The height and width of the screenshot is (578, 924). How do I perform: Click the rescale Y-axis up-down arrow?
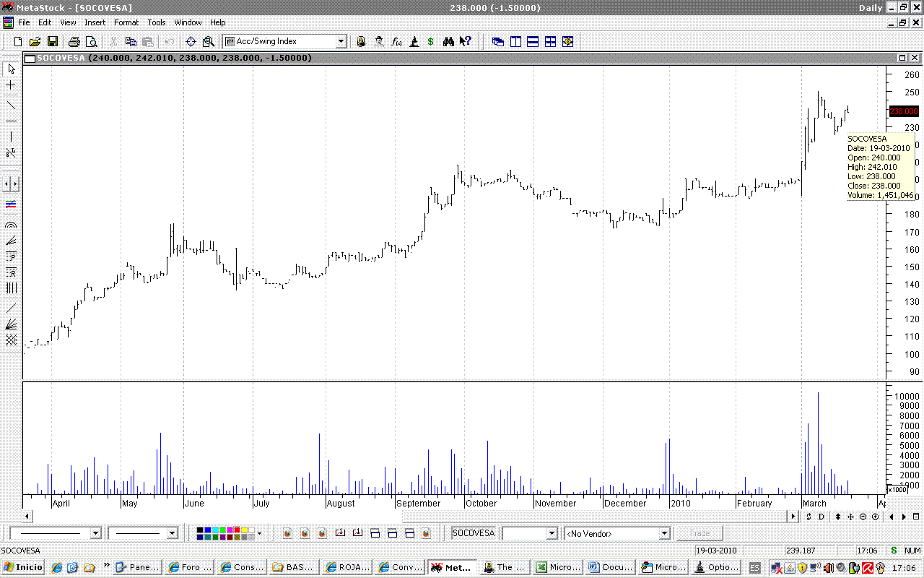coord(838,517)
